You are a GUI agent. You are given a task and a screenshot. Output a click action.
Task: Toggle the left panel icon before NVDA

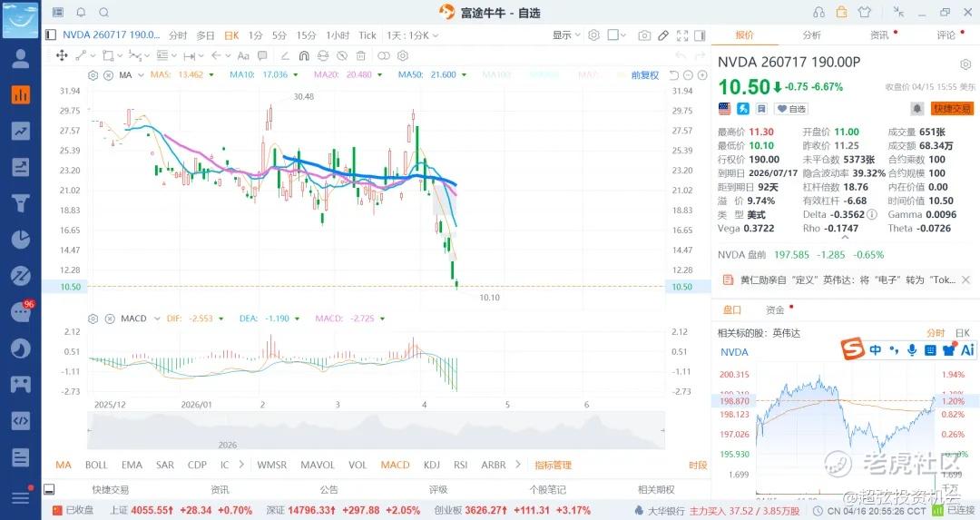point(51,35)
